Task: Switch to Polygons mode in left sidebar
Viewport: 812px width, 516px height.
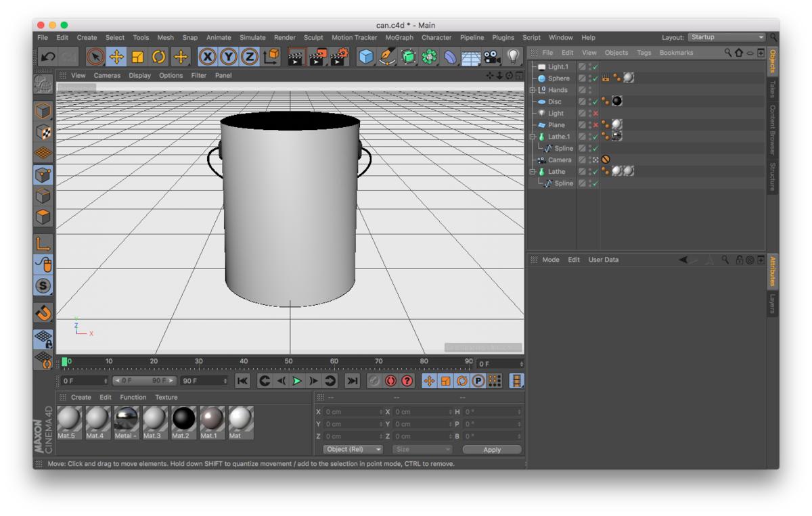Action: [x=43, y=217]
